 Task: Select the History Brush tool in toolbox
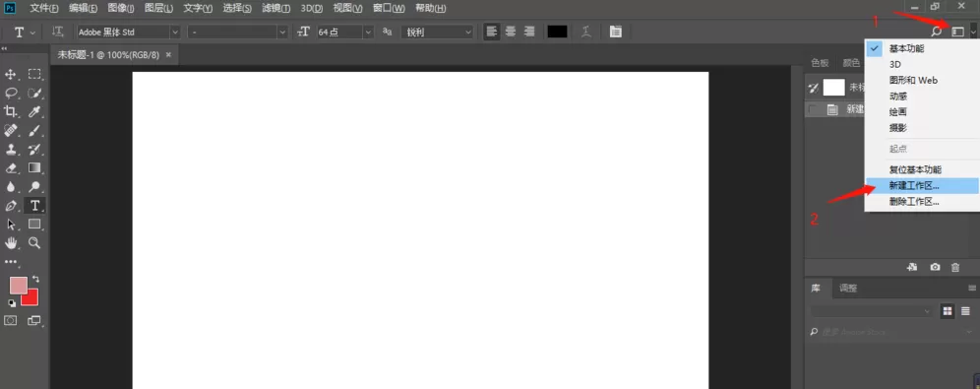click(35, 150)
